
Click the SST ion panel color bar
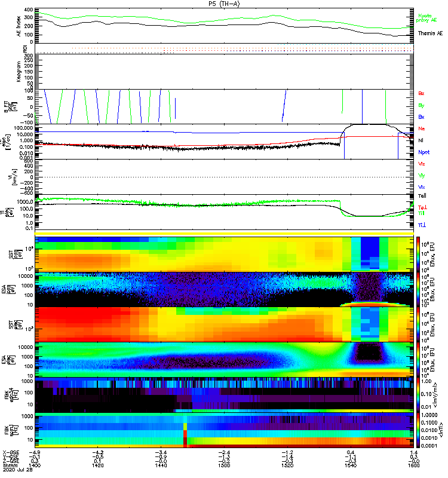418,254
